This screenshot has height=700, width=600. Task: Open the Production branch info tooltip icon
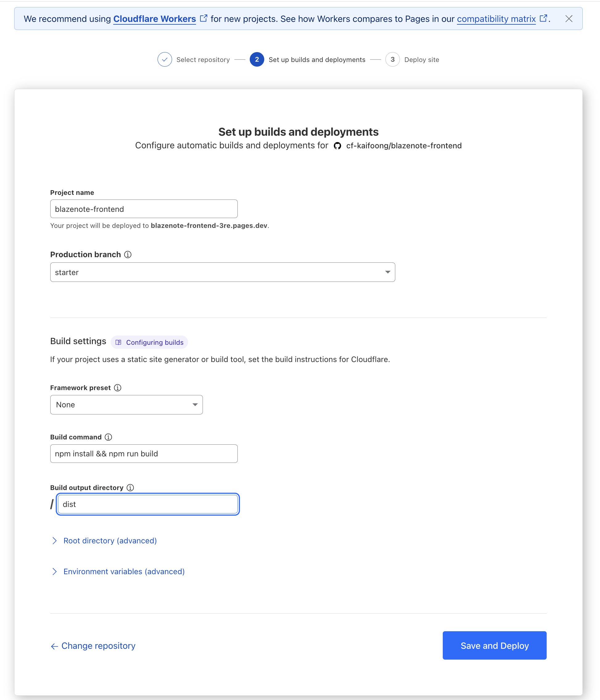click(128, 255)
